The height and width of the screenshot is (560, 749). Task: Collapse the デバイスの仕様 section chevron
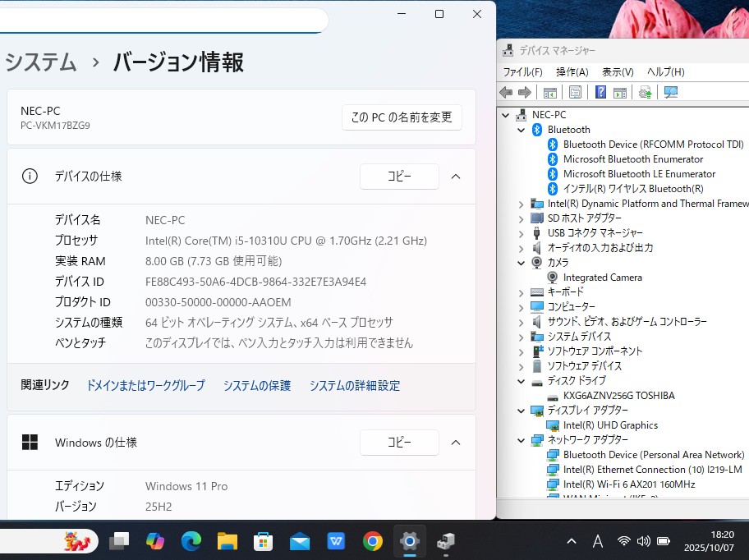tap(456, 176)
